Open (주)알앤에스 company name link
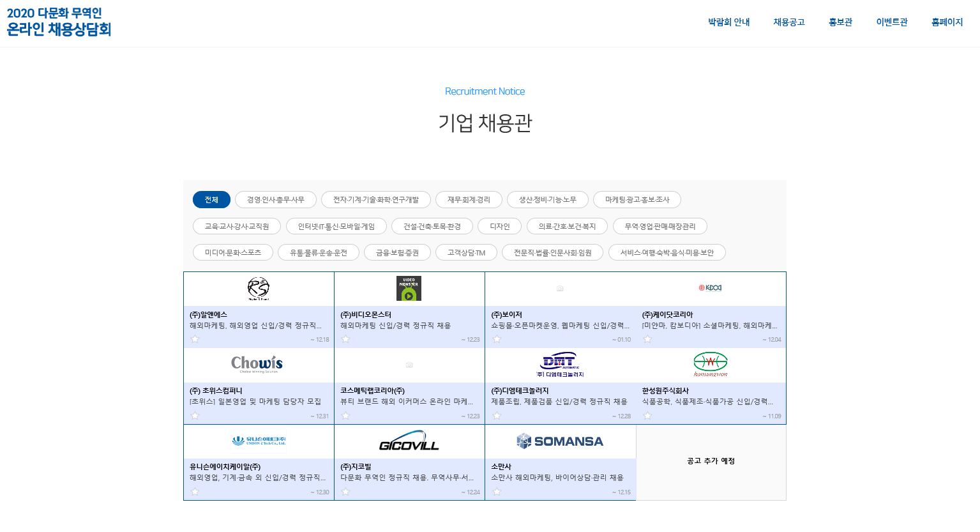 tap(208, 315)
